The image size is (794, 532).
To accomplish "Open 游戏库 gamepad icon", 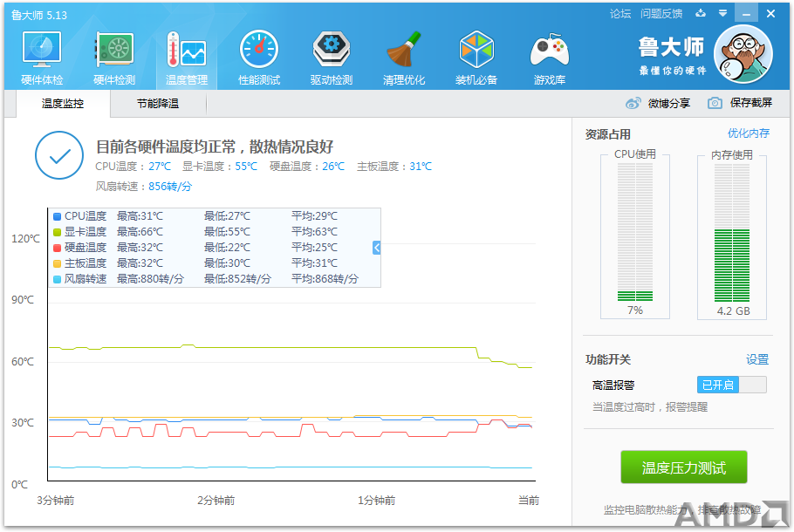I will [550, 49].
